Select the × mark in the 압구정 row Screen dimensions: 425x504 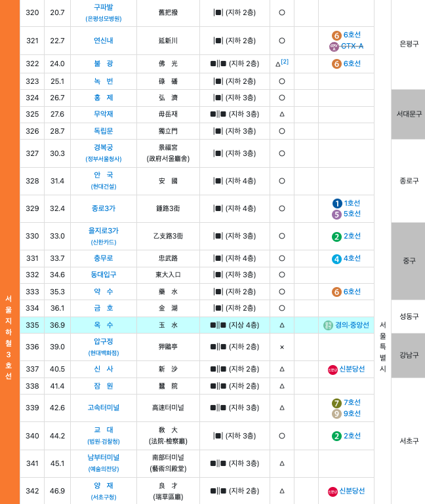(282, 347)
